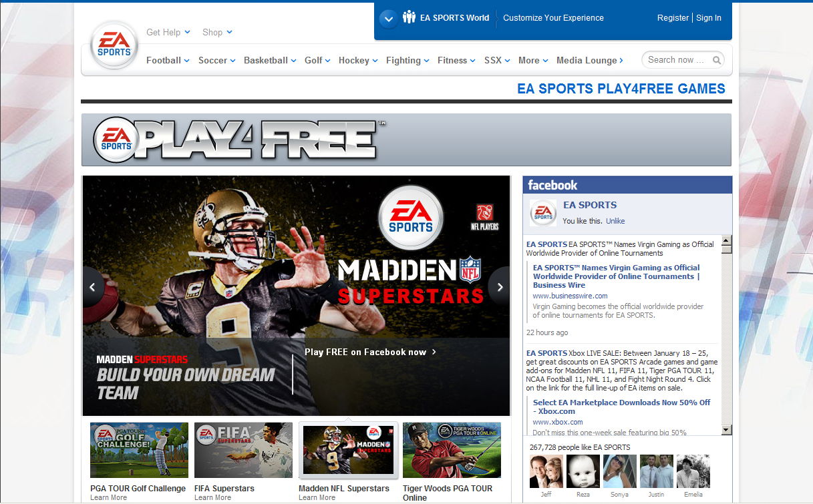Select Madden NFL Superstars thumbnail
This screenshot has width=813, height=504.
pyautogui.click(x=348, y=450)
